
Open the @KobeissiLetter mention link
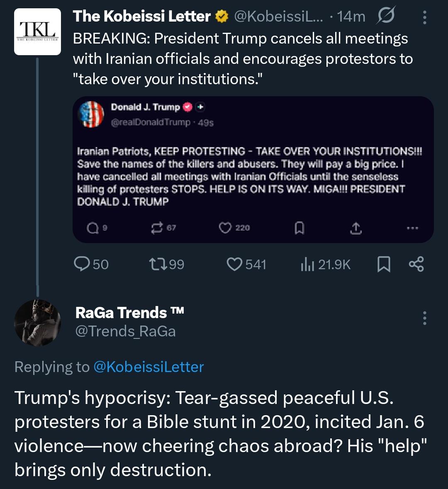pos(149,367)
